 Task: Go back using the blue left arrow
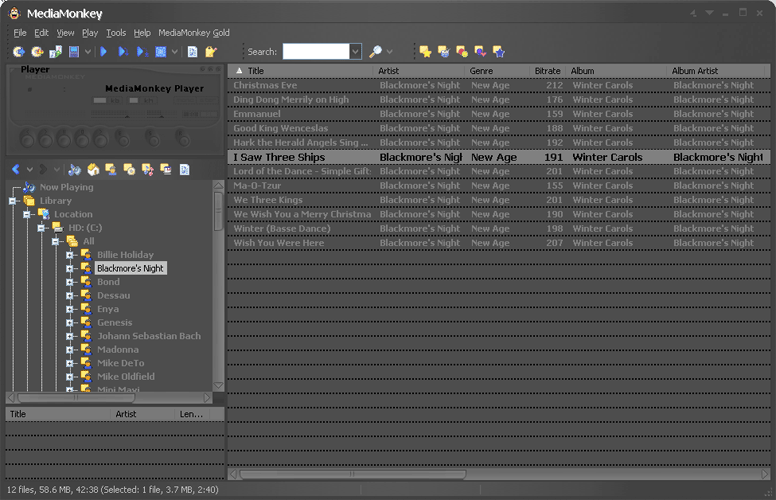pos(16,170)
